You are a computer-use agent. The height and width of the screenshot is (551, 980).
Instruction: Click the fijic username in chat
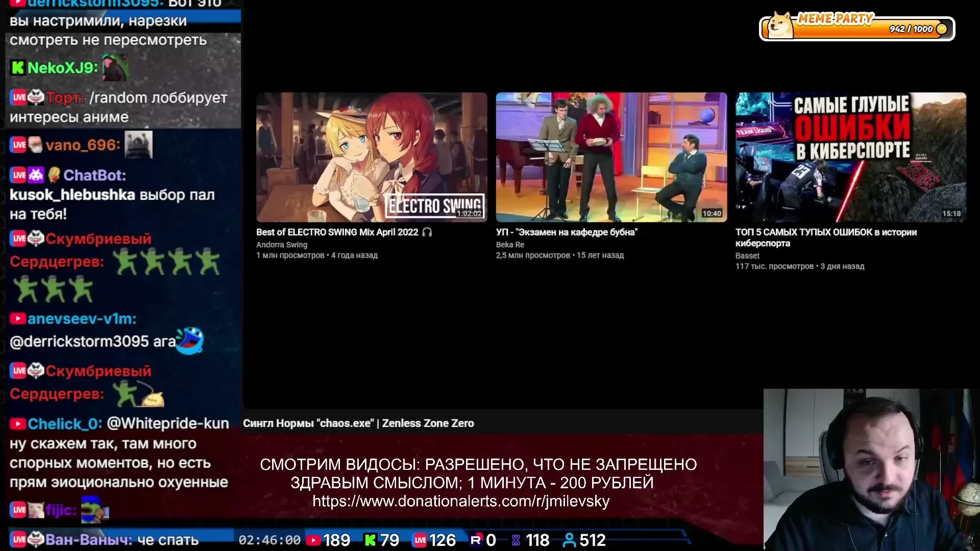[61, 509]
